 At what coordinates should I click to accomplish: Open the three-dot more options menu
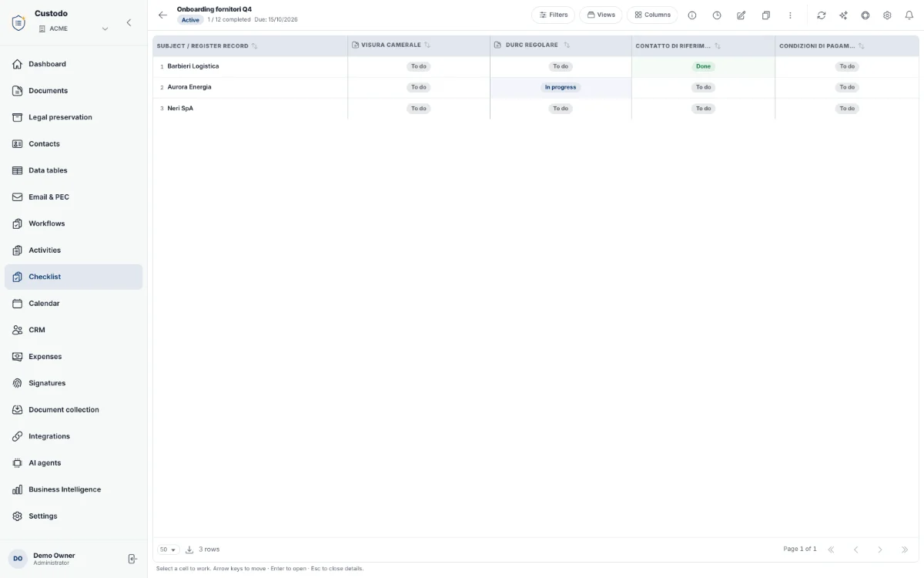[790, 15]
